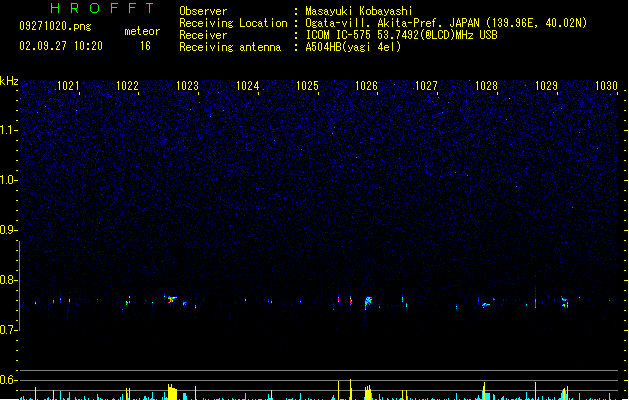Click the 1028 time axis label
This screenshot has width=629, height=400.
pyautogui.click(x=486, y=86)
